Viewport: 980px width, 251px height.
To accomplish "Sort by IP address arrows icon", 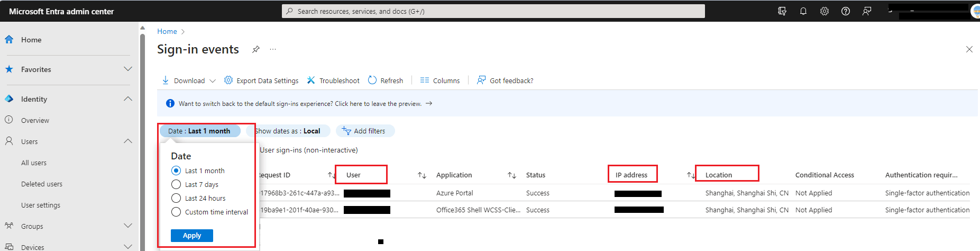I will click(x=691, y=175).
